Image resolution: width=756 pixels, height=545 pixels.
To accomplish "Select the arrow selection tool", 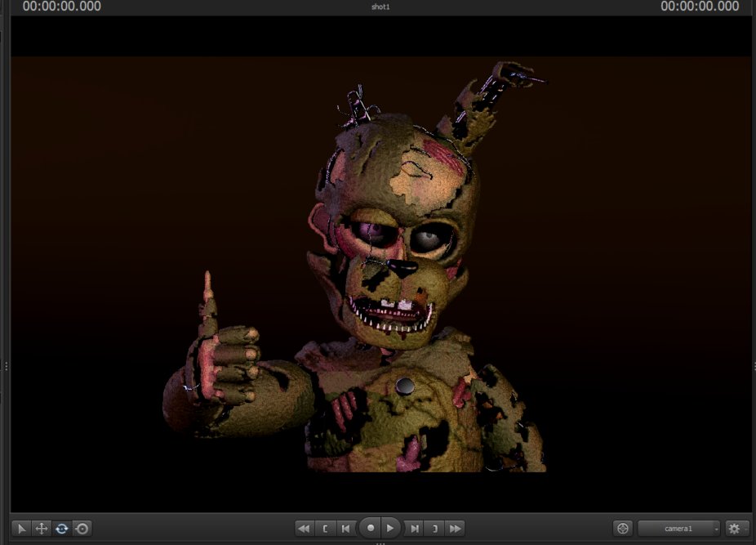I will [21, 529].
